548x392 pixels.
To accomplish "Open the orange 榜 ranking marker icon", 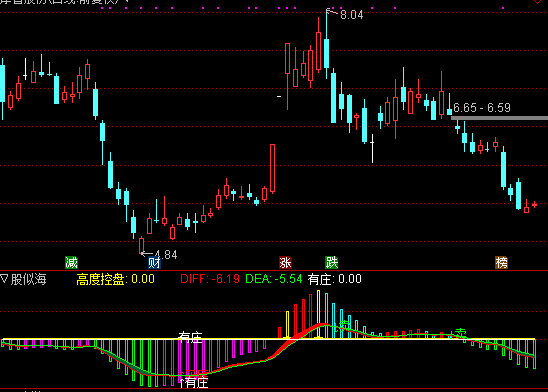I will click(x=501, y=262).
